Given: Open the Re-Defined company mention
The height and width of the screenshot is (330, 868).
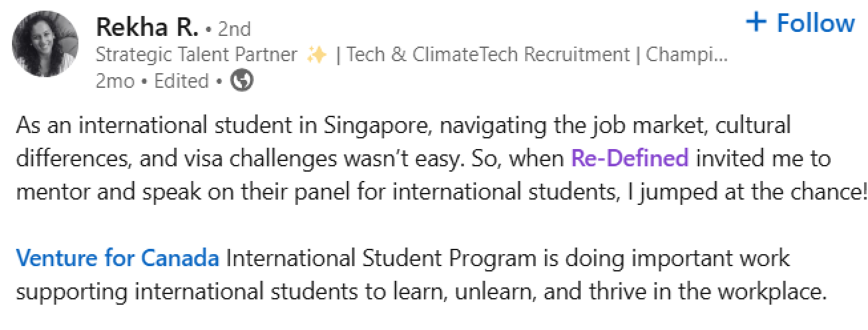Looking at the screenshot, I should point(629,158).
